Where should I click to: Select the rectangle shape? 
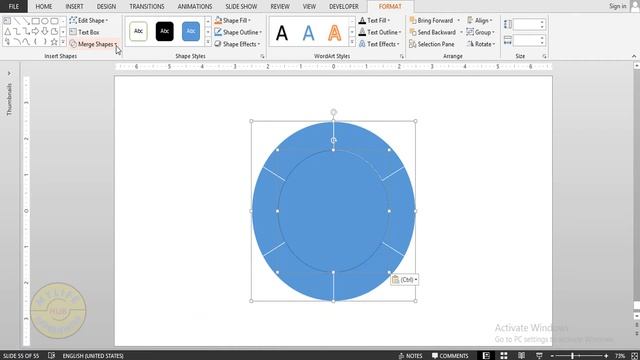[x=36, y=21]
